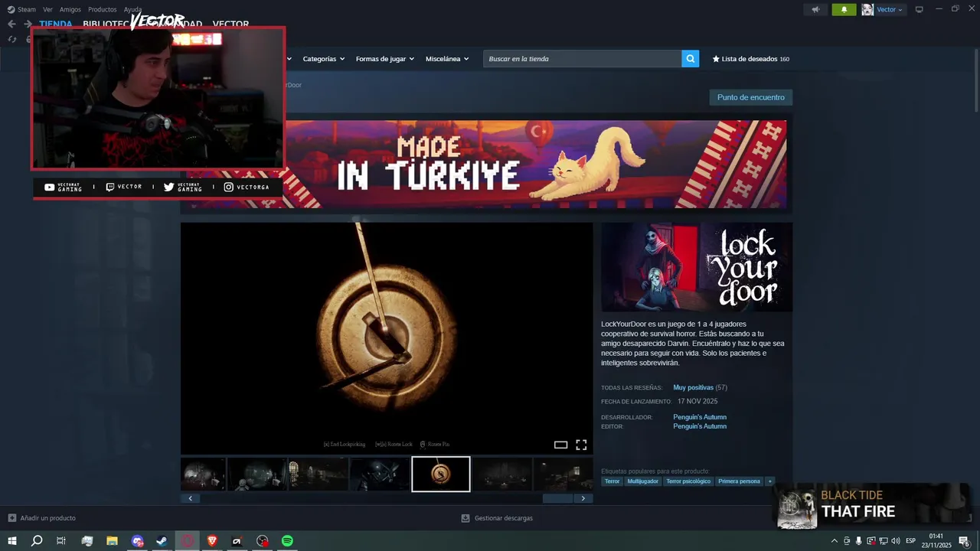Go back with the left arrow

coord(11,24)
